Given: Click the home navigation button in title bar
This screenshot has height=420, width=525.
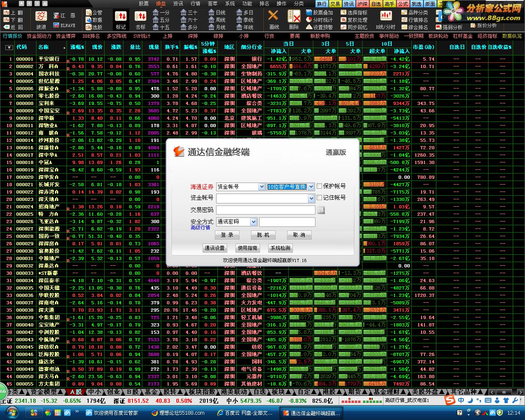Looking at the screenshot, I should coord(22,3).
